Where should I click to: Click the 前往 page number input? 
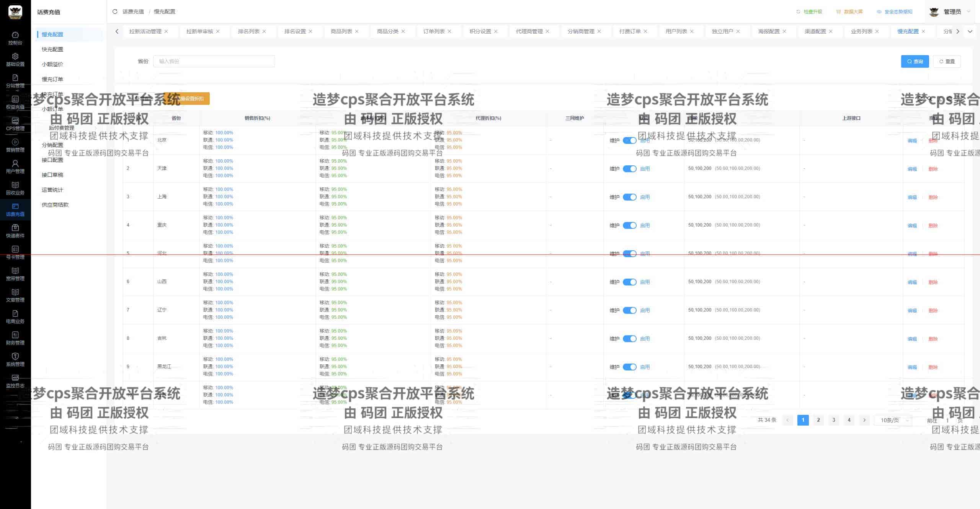tap(947, 420)
